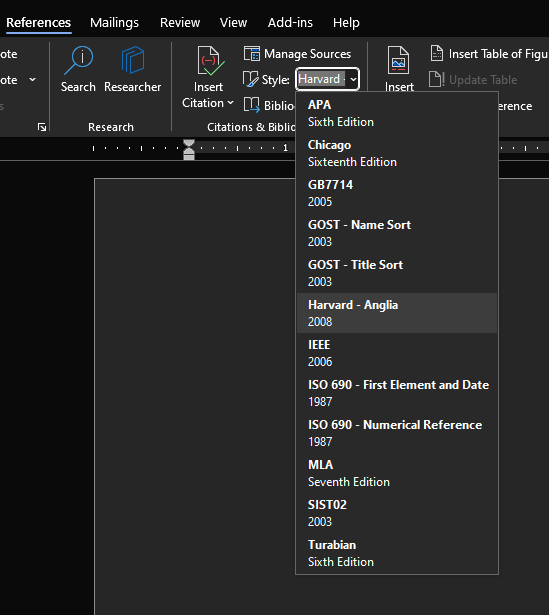Click the Insert Caption icon
Screen dimensions: 549x615
click(x=398, y=60)
